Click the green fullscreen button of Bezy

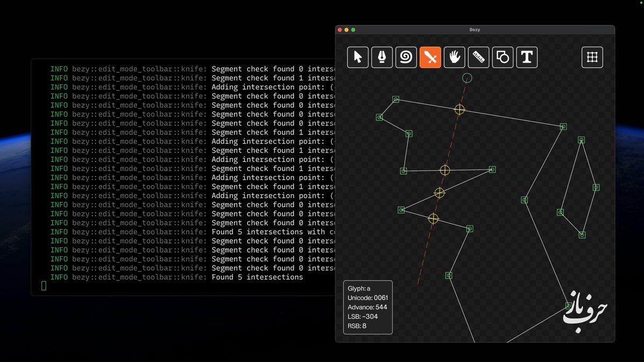(x=353, y=30)
